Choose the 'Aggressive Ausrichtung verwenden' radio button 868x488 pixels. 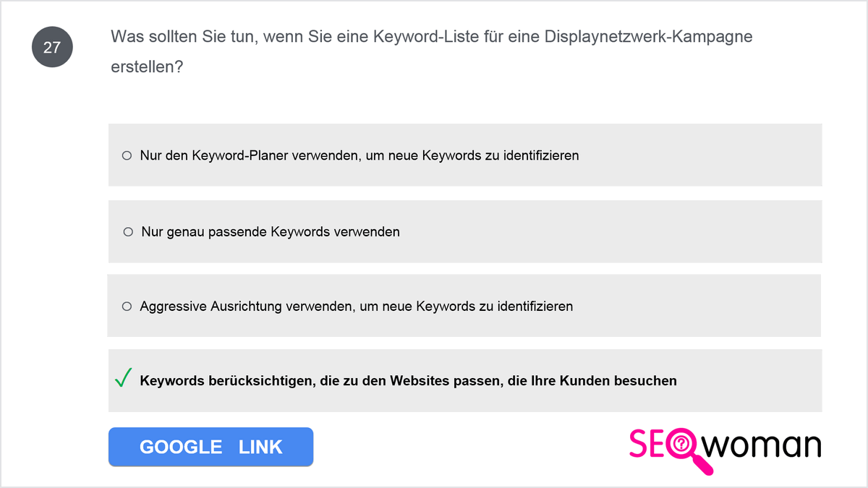point(127,307)
